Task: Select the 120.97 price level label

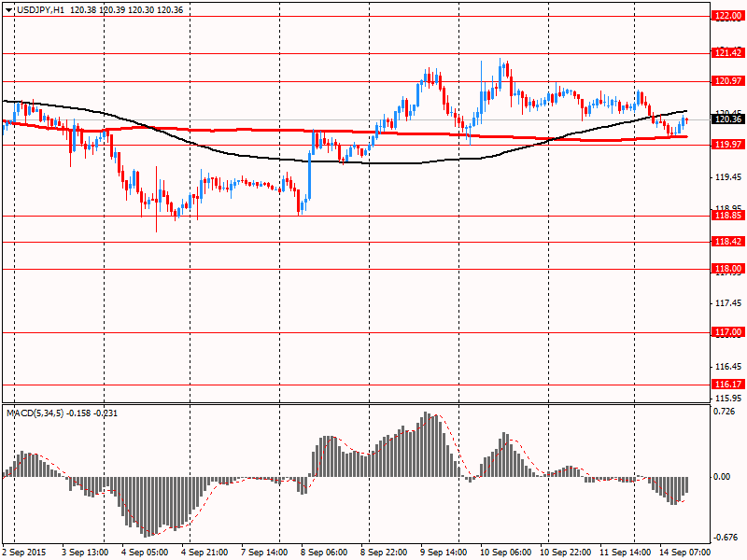Action: tap(726, 81)
